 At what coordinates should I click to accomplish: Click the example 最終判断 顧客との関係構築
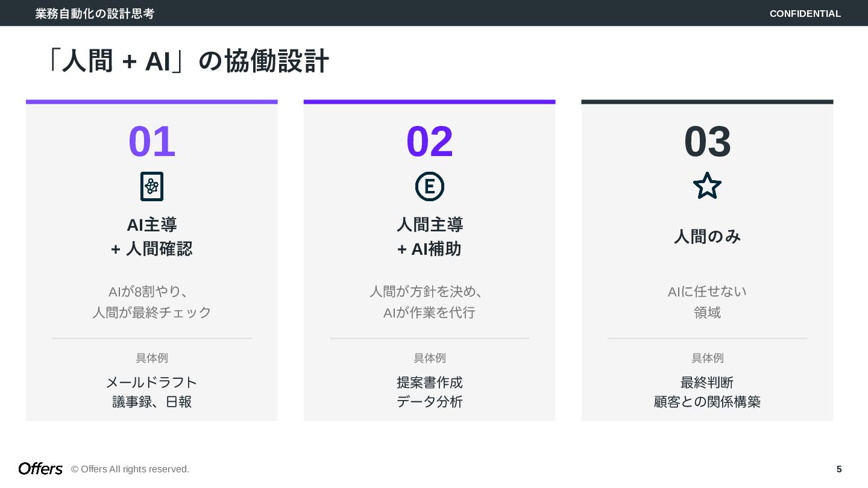click(x=707, y=392)
